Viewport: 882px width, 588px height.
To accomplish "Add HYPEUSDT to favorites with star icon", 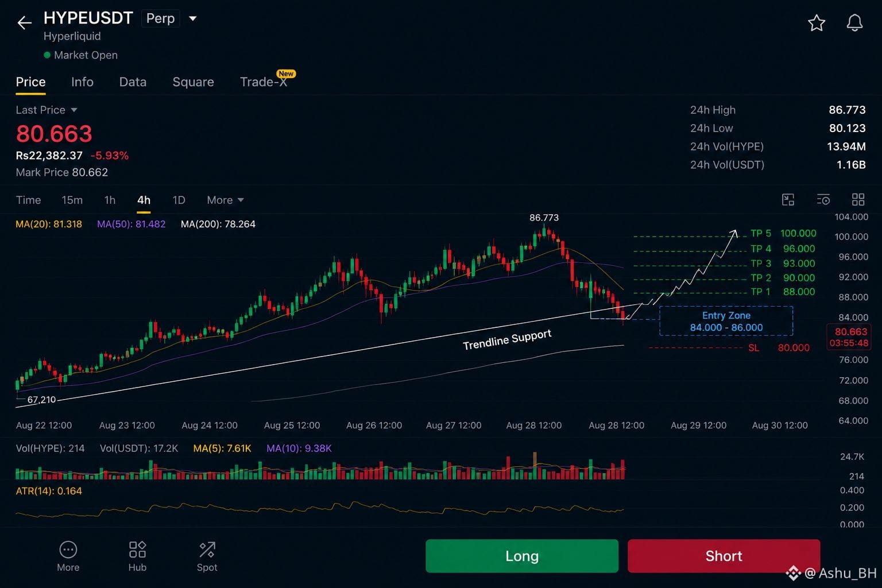I will pyautogui.click(x=816, y=23).
